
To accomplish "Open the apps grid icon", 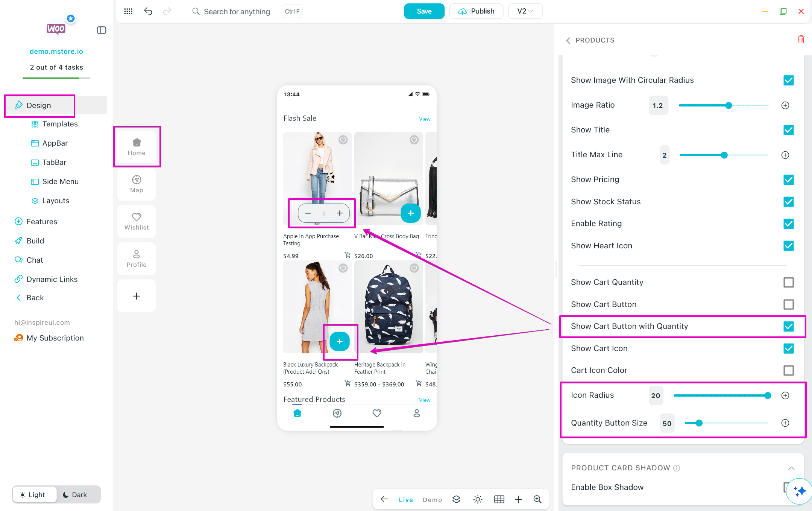I will pos(128,11).
